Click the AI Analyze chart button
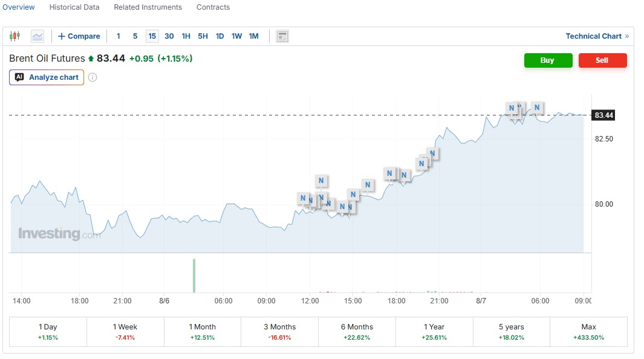Viewport: 644px width, 359px height. point(47,77)
